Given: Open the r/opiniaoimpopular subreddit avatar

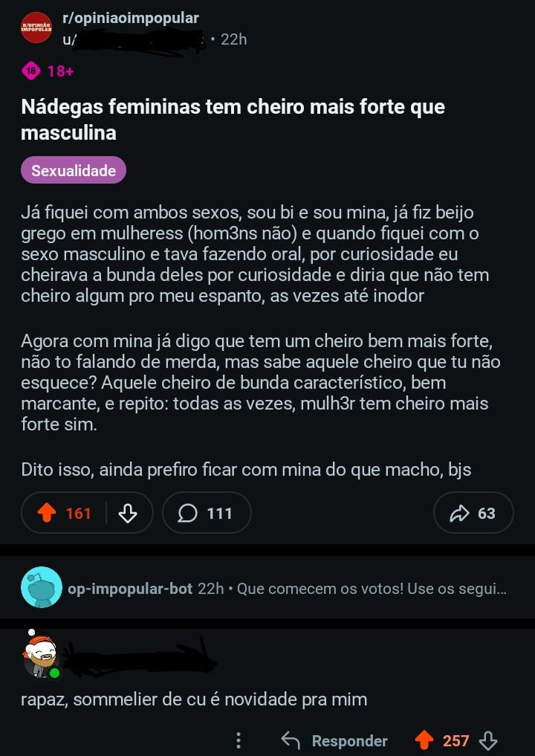Looking at the screenshot, I should point(36,28).
